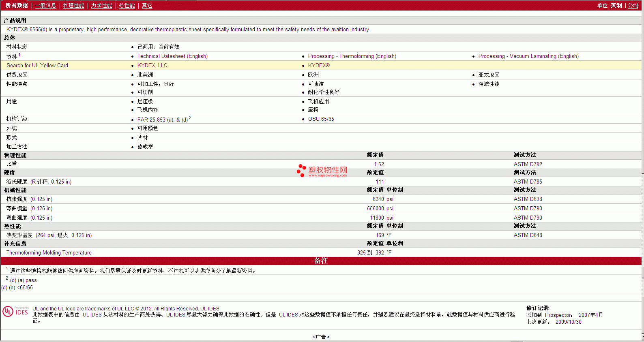Open the 所有数据 tab
The height and width of the screenshot is (342, 644).
17,6
